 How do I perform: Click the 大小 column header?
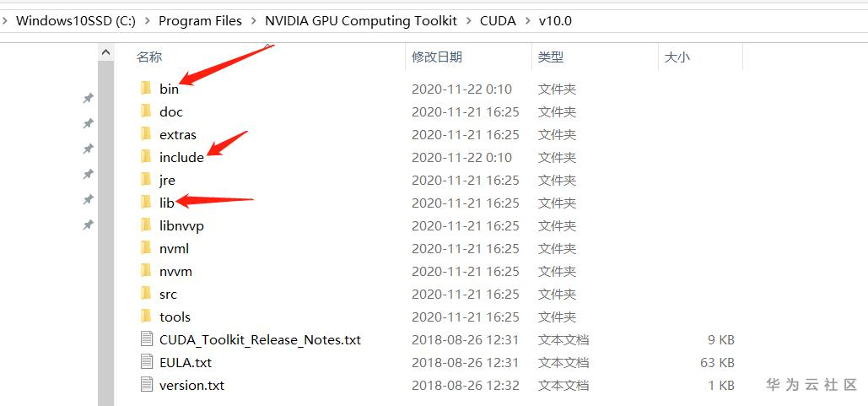[677, 57]
